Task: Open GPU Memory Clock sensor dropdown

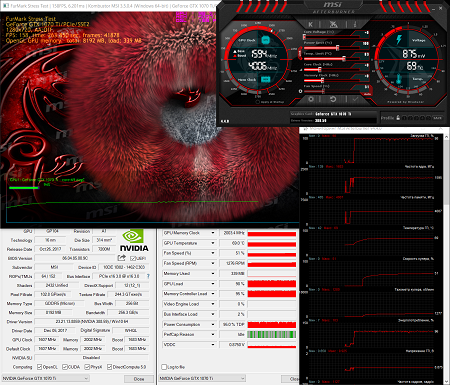Action: tap(213, 233)
